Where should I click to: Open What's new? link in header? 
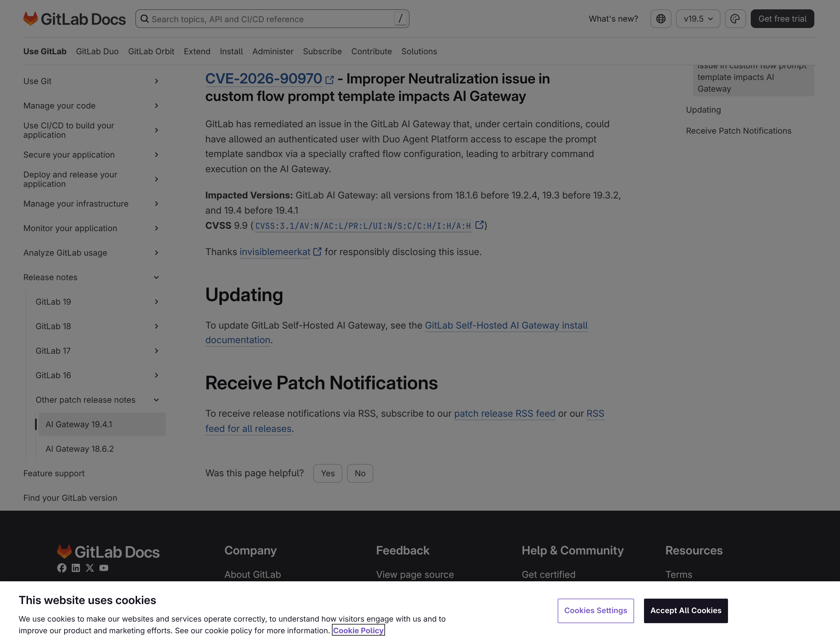click(613, 19)
